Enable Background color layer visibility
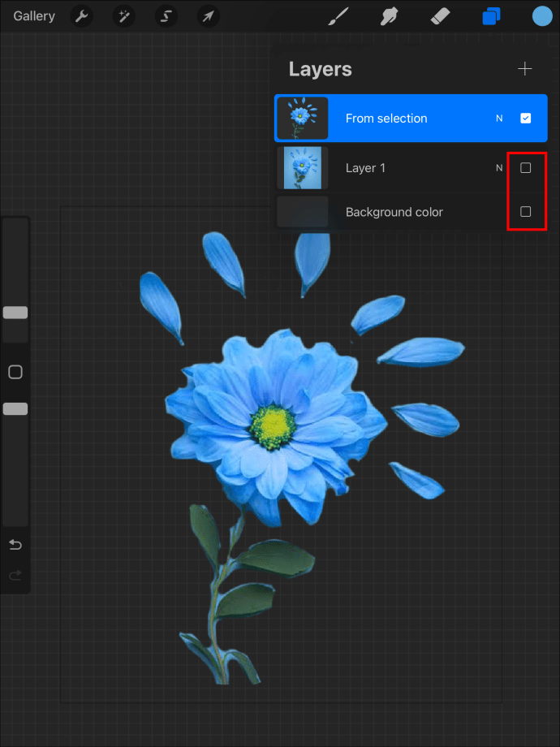 [x=525, y=212]
